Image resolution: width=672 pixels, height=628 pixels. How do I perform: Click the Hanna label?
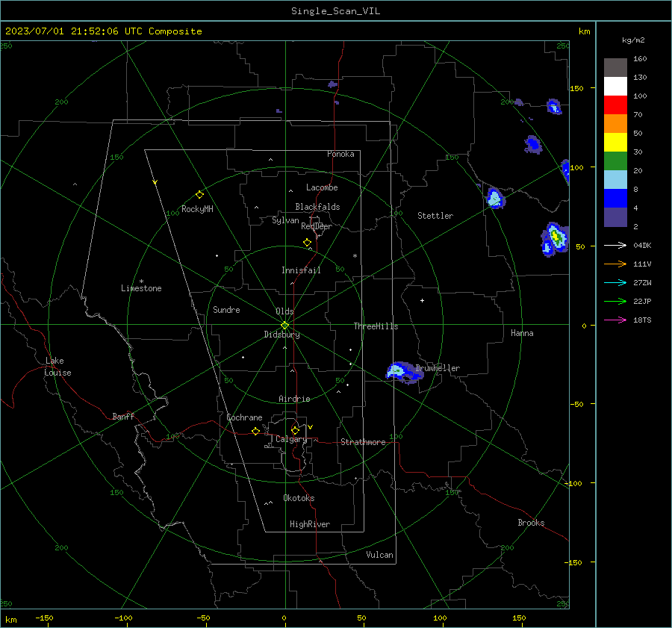click(x=522, y=333)
